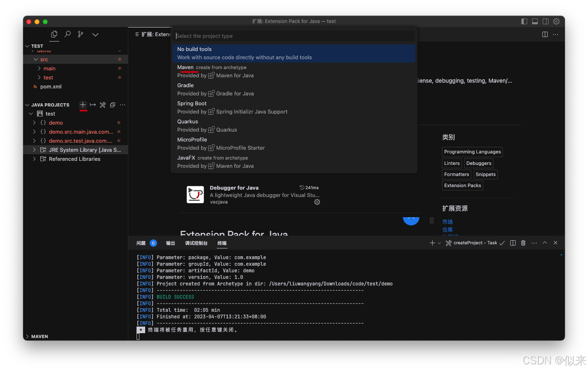Open the 仓库 repository link
Screen dimensions: 588x371
pyautogui.click(x=447, y=230)
